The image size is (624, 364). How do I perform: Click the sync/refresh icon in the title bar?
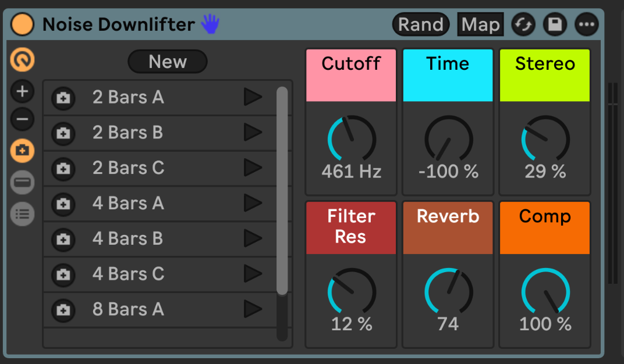pos(523,24)
